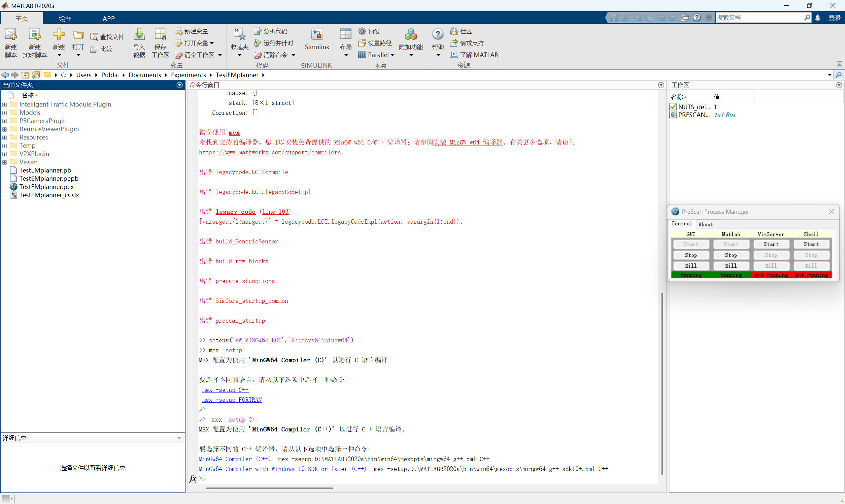Expand the Vissim folder

pyautogui.click(x=4, y=162)
